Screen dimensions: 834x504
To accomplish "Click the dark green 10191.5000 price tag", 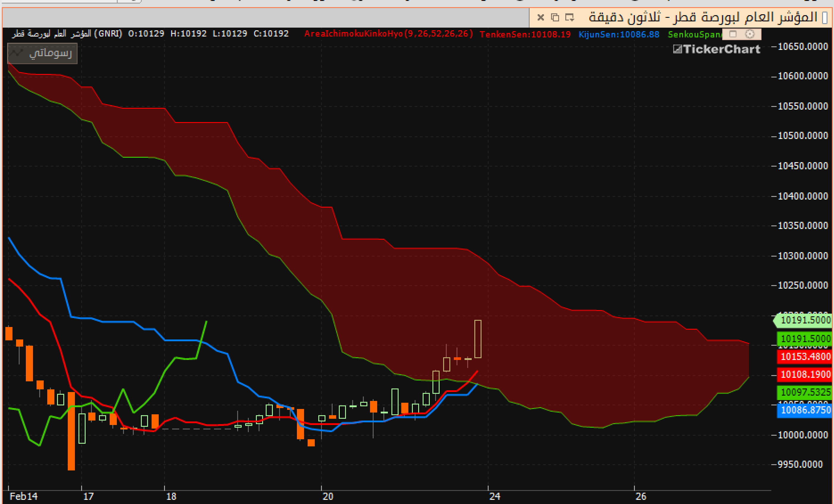I will 805,339.
